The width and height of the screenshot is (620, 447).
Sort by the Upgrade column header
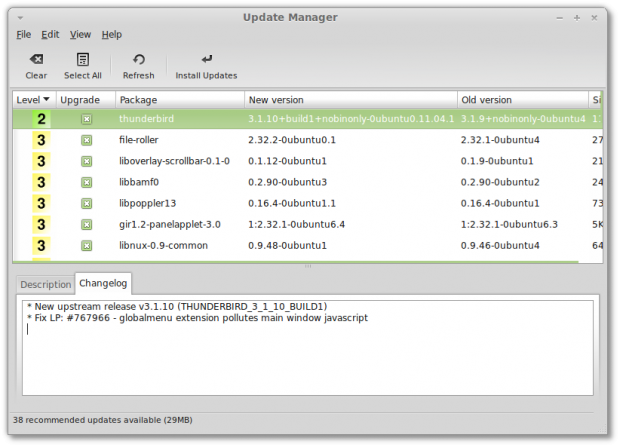[x=86, y=100]
